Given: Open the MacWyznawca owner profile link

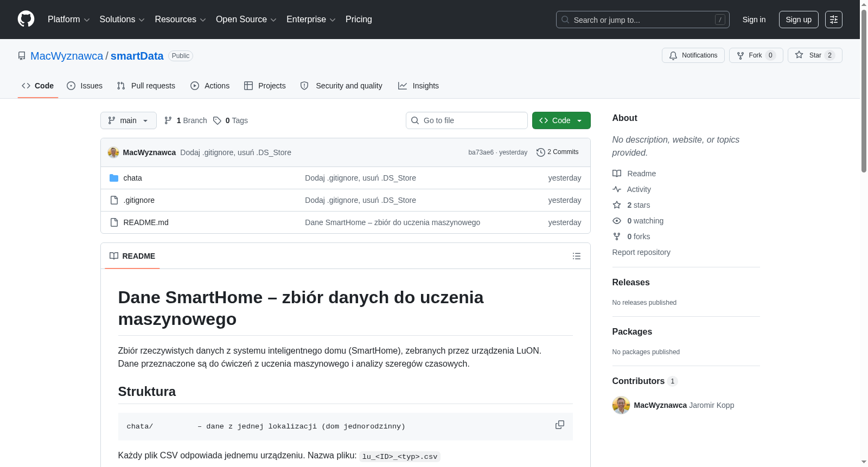Looking at the screenshot, I should pyautogui.click(x=67, y=56).
